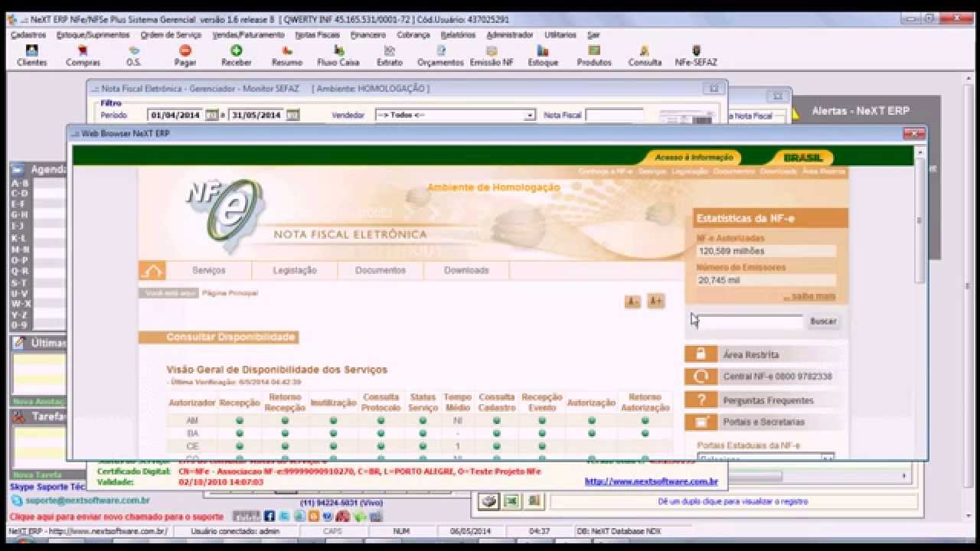Open the Pagar toolbar icon
980x551 pixels.
(x=185, y=56)
